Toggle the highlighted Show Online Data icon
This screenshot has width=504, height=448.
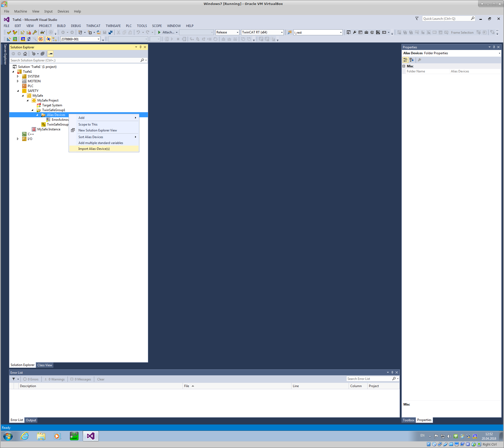(x=49, y=39)
